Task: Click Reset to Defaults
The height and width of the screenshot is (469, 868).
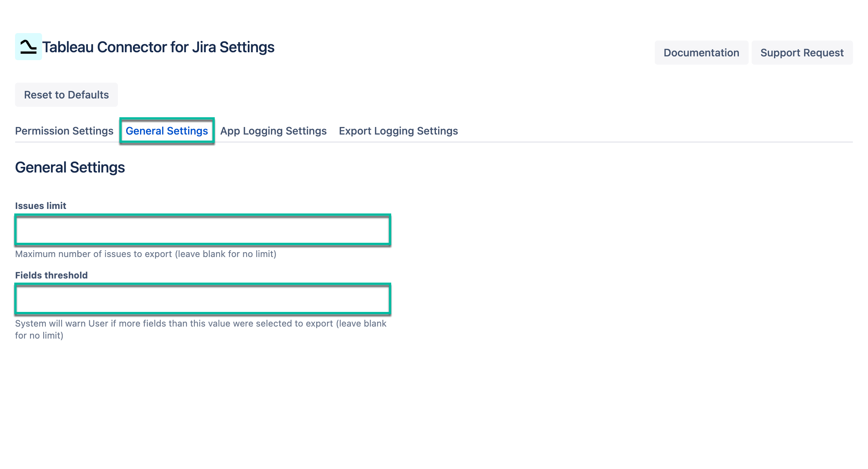Action: click(x=66, y=94)
